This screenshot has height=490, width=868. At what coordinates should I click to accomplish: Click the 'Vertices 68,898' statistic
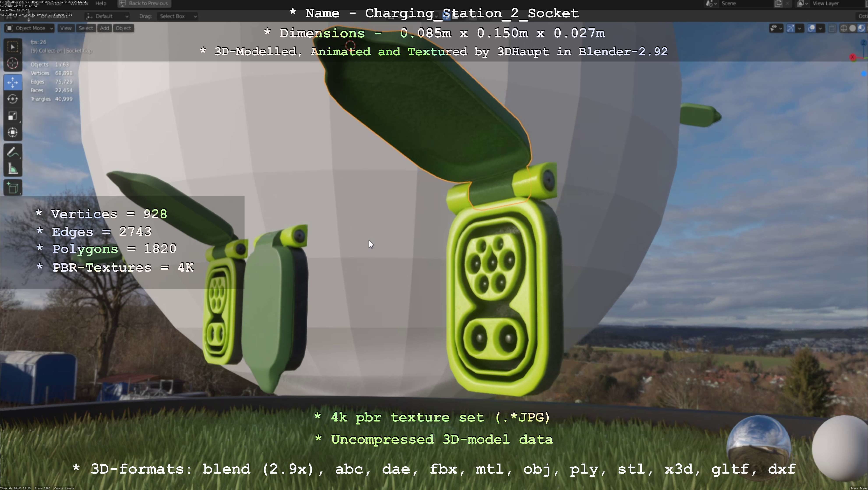click(x=51, y=73)
